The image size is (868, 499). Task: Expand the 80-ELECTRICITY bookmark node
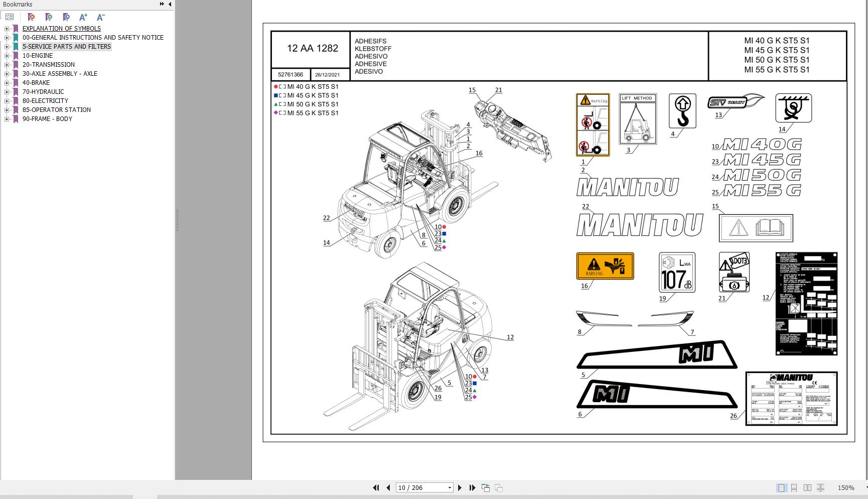point(7,101)
